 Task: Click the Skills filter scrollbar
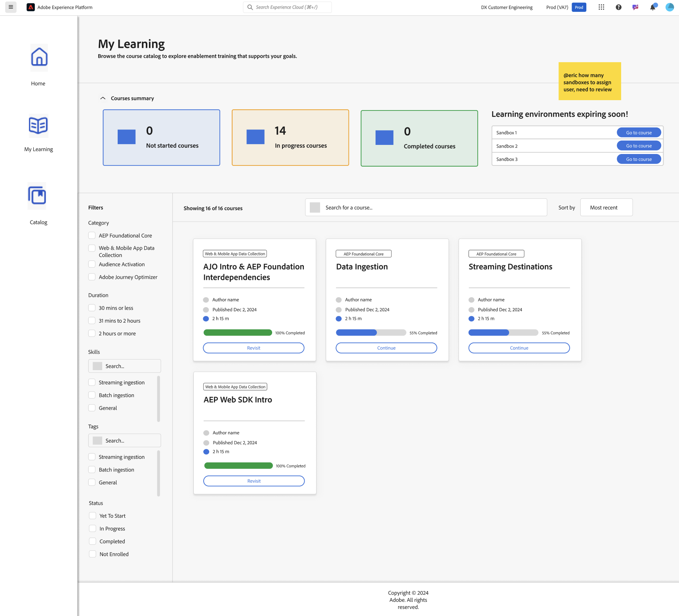click(158, 399)
